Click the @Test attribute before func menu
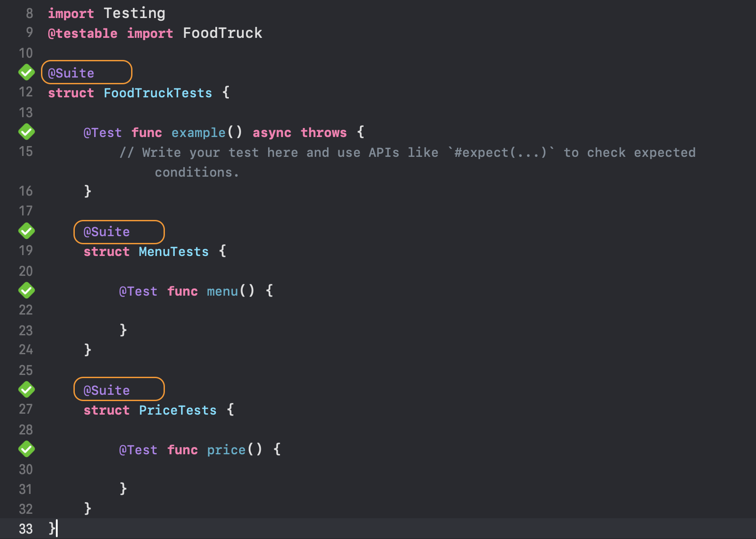 click(x=138, y=291)
